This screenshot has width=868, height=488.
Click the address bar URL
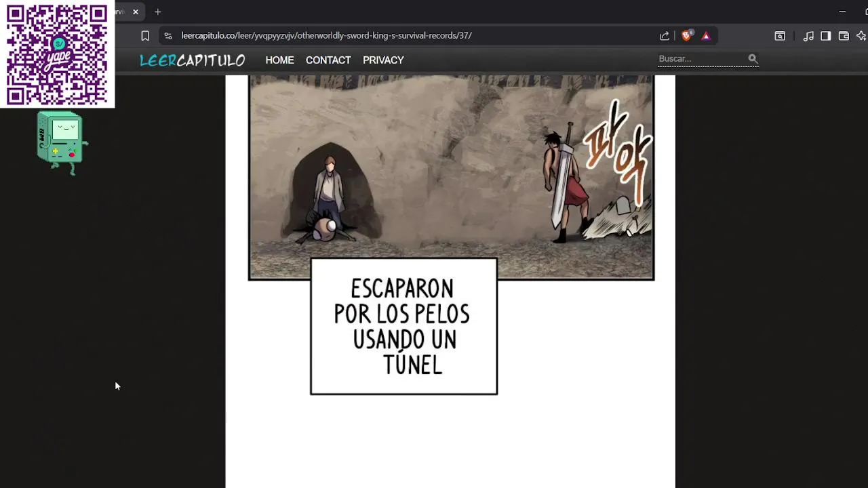pyautogui.click(x=326, y=35)
